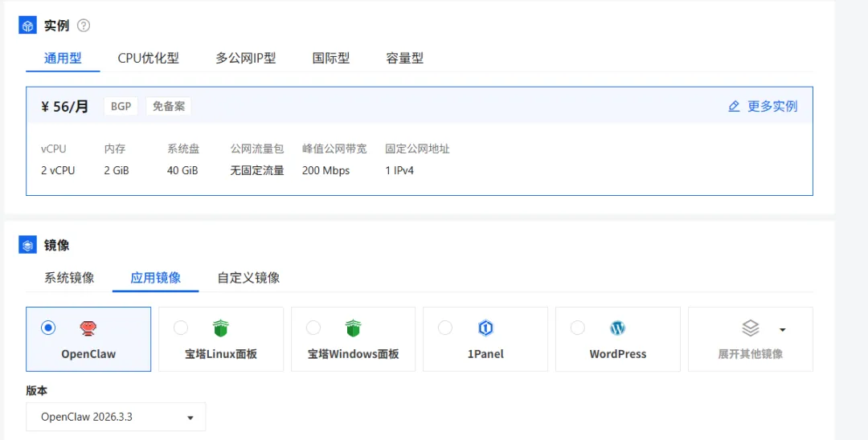Click the ¥ 56/月 price text
The width and height of the screenshot is (868, 440).
click(x=65, y=106)
